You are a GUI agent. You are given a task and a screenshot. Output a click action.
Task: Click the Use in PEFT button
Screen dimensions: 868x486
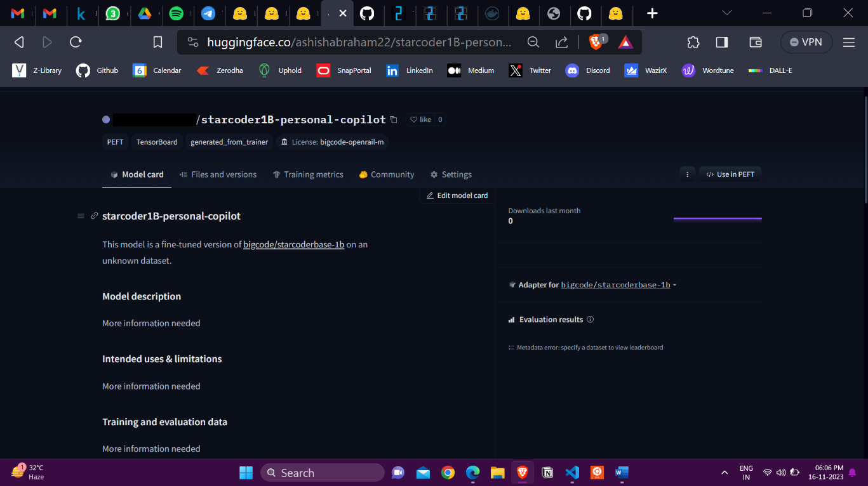coord(730,174)
